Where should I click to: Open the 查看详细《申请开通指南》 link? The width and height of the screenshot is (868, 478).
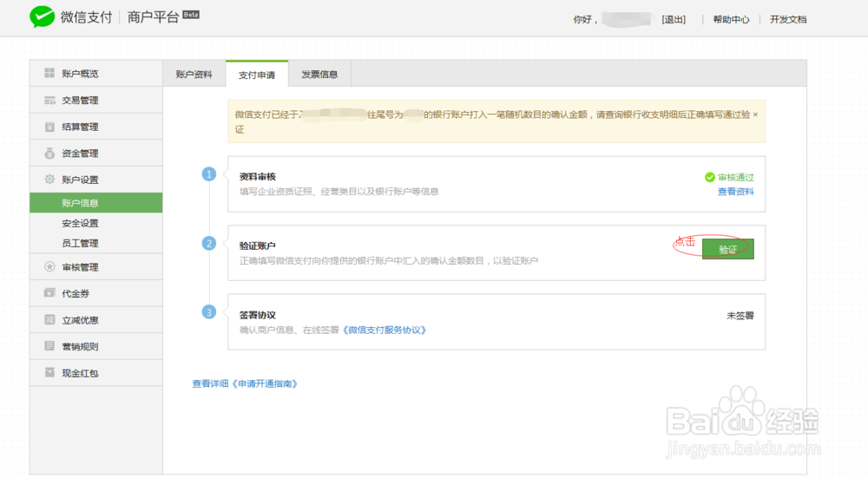(x=245, y=383)
